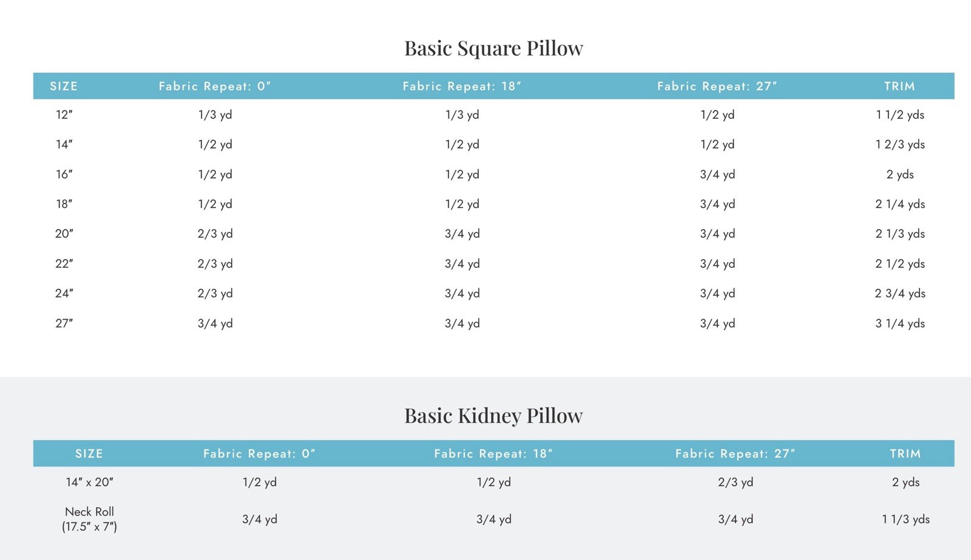971x560 pixels.
Task: Click TRIM header in Square Pillow table
Action: pos(899,86)
